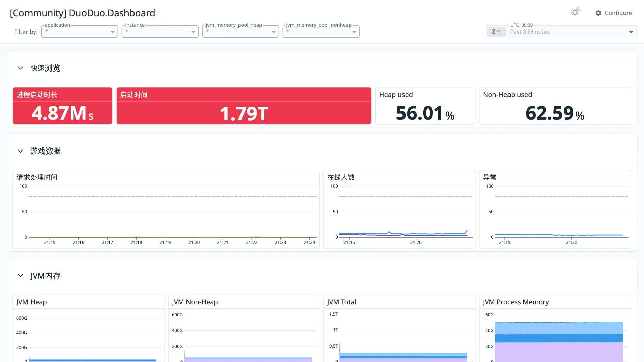Click the UTC+09:00 timezone label
644x362 pixels.
click(x=521, y=25)
